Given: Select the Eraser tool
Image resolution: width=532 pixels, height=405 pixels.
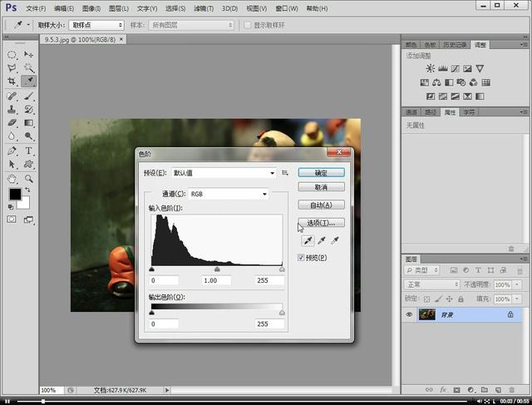Looking at the screenshot, I should pos(12,123).
